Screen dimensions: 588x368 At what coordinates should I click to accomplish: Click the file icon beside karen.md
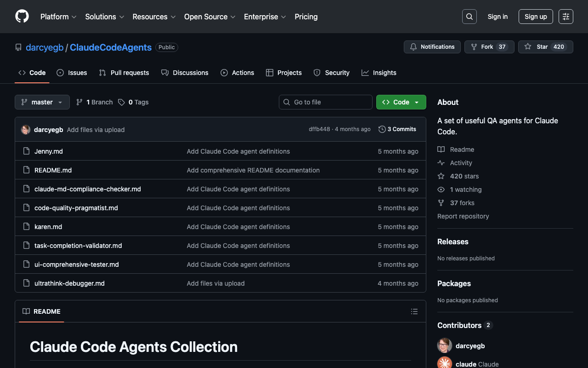26,227
